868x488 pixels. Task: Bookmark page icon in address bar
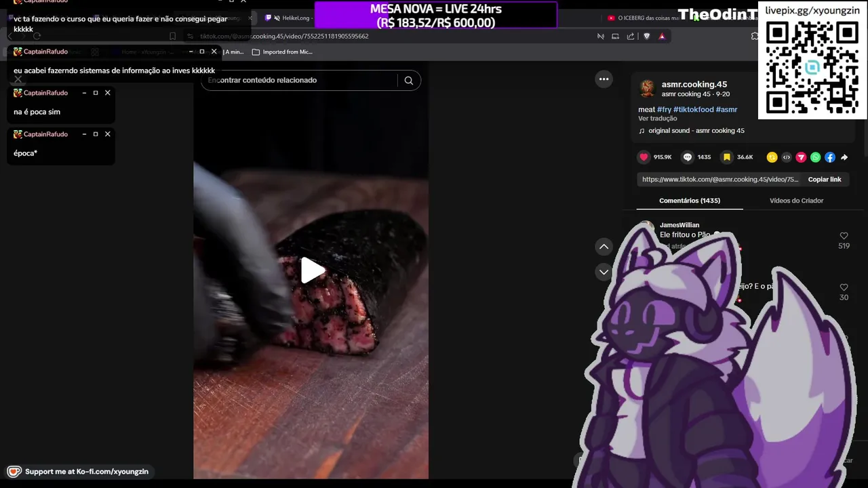(x=172, y=37)
